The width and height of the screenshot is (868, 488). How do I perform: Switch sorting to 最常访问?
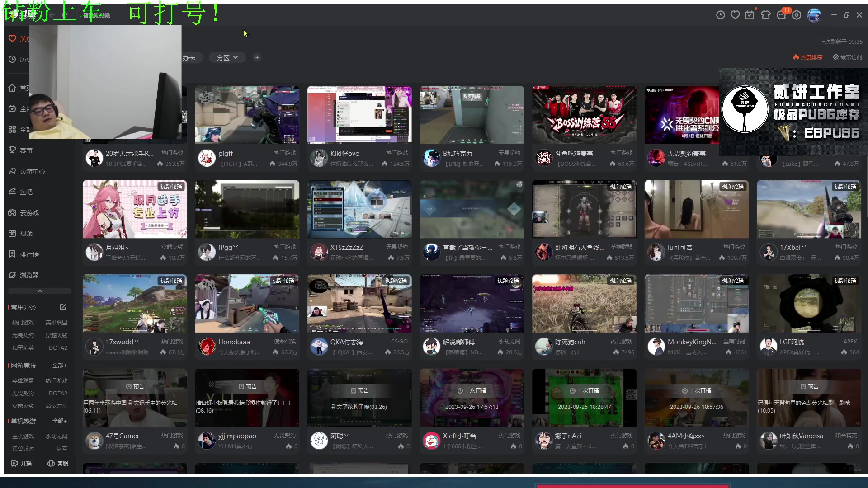click(848, 57)
